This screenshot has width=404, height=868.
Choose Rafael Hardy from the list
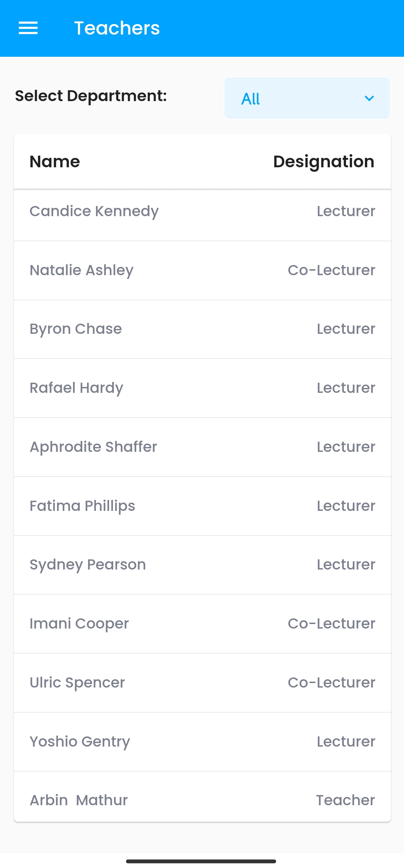(x=76, y=388)
